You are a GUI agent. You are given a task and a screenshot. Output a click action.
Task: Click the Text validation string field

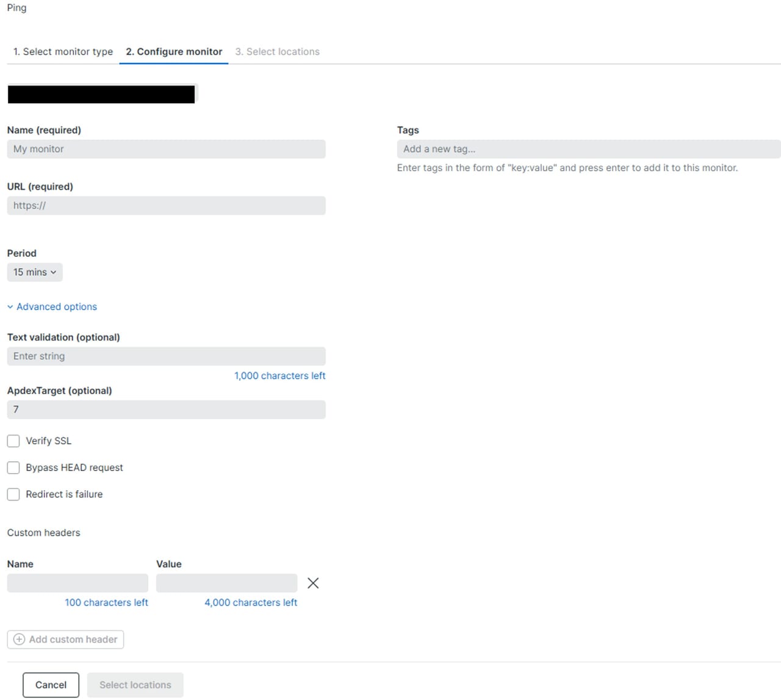coord(166,356)
